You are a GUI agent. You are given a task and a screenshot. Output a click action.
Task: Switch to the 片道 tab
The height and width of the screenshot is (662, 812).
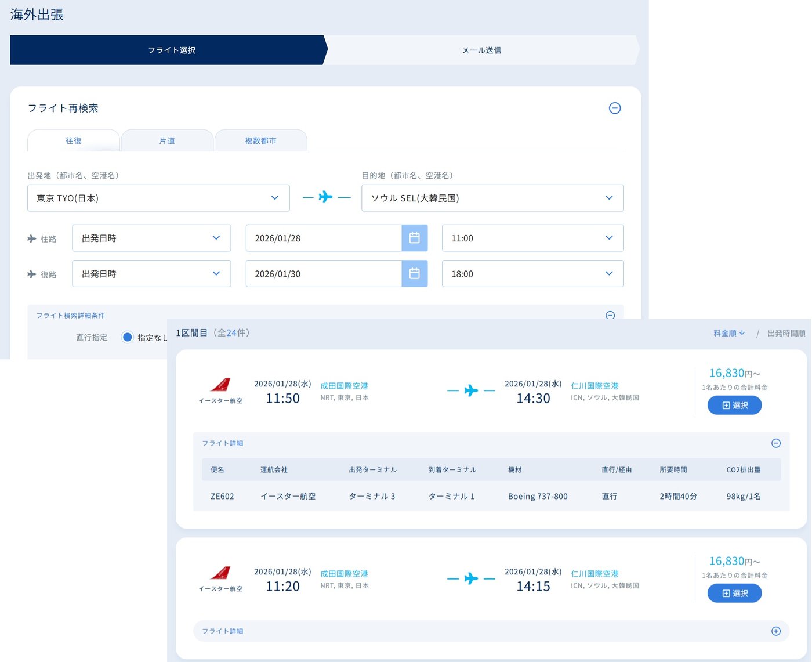pyautogui.click(x=167, y=140)
